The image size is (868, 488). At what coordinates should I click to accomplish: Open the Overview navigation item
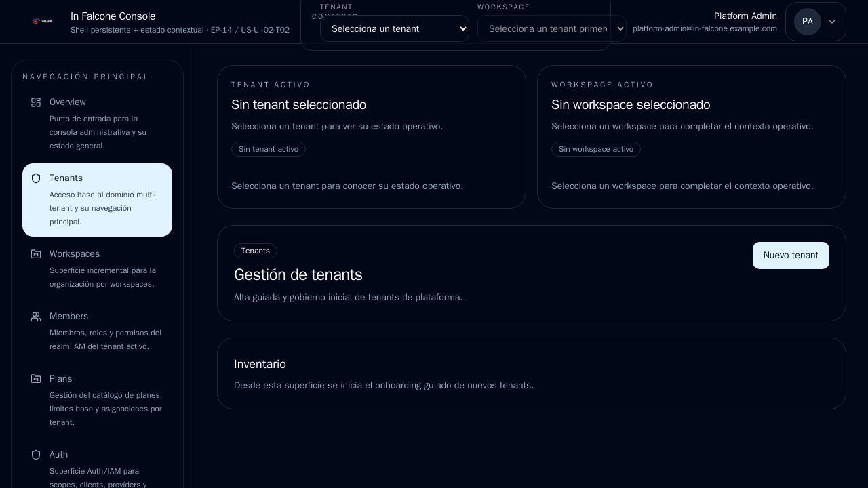point(97,124)
